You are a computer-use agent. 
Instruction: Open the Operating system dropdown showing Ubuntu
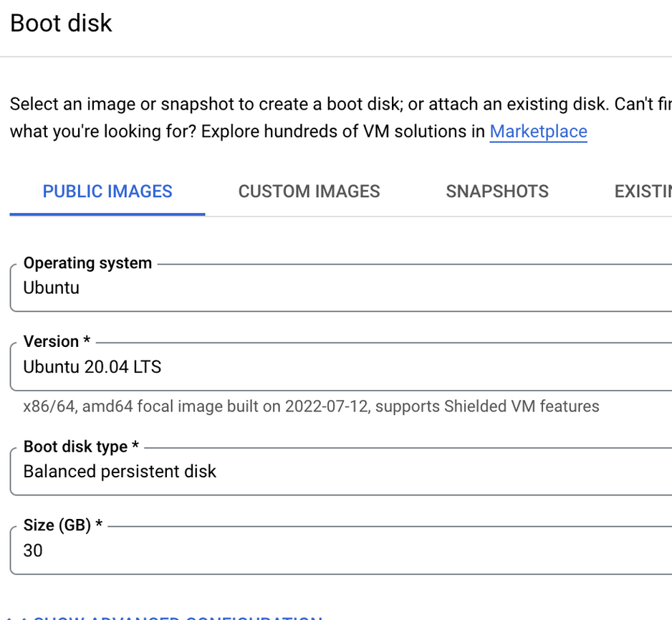pyautogui.click(x=341, y=288)
